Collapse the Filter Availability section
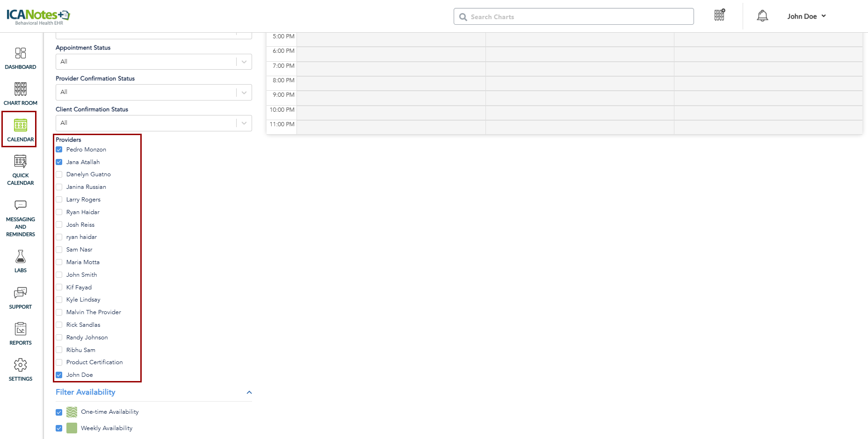This screenshot has height=439, width=868. point(249,392)
